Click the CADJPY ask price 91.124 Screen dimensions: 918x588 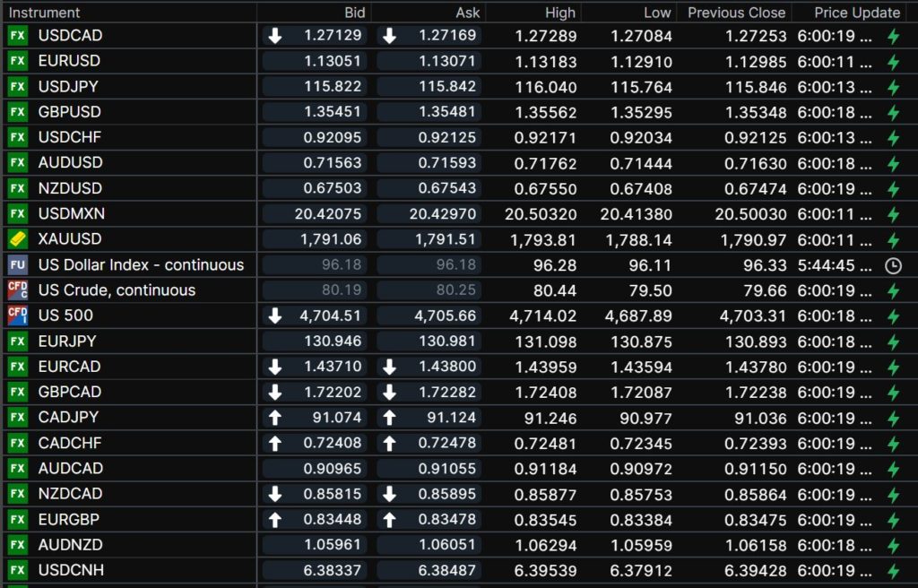[x=447, y=418]
